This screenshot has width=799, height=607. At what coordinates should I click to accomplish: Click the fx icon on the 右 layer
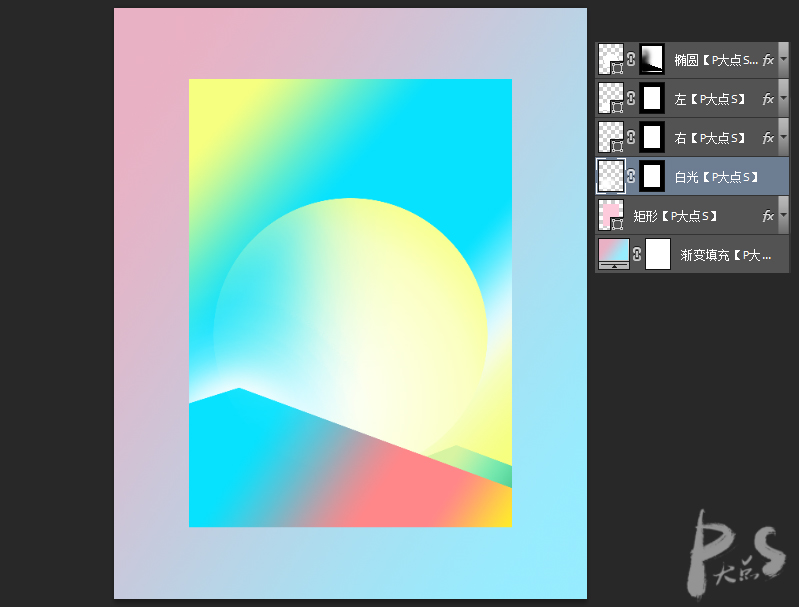coord(768,138)
